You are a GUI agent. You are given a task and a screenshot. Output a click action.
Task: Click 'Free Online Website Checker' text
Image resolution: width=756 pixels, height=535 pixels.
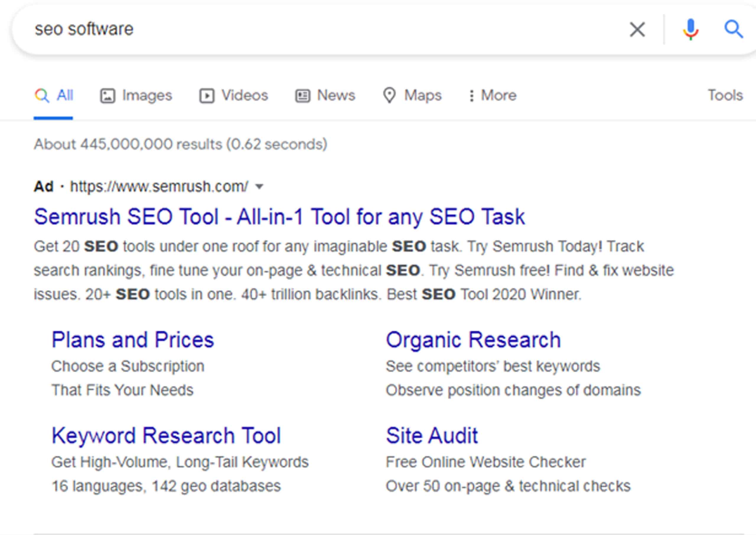point(486,462)
